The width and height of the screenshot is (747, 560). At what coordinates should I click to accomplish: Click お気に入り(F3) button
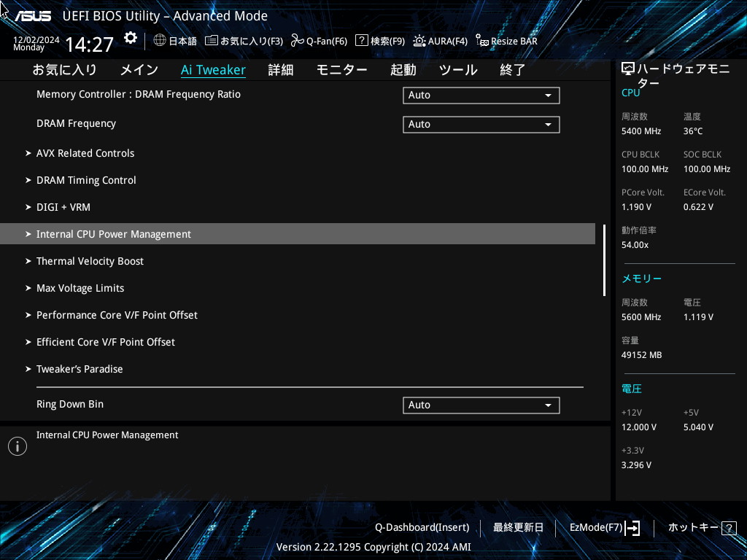coord(252,42)
